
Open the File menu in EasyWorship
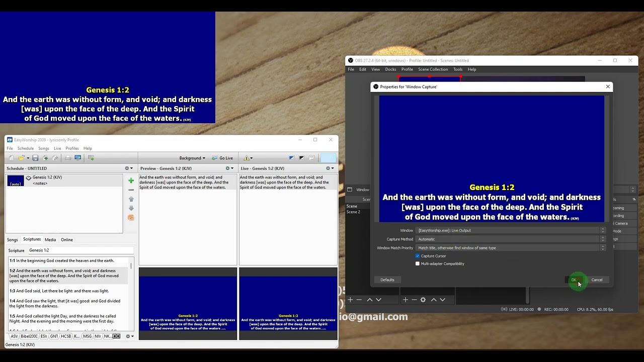tap(10, 148)
